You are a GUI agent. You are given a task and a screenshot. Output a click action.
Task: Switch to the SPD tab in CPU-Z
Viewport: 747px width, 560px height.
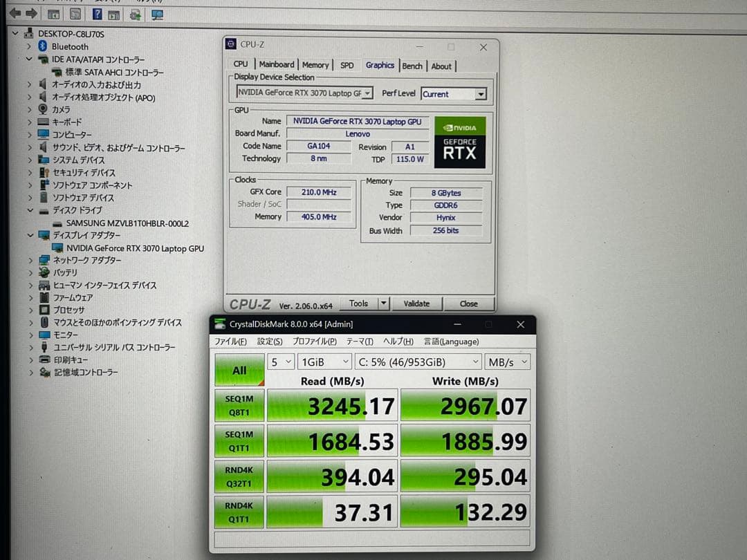[347, 64]
